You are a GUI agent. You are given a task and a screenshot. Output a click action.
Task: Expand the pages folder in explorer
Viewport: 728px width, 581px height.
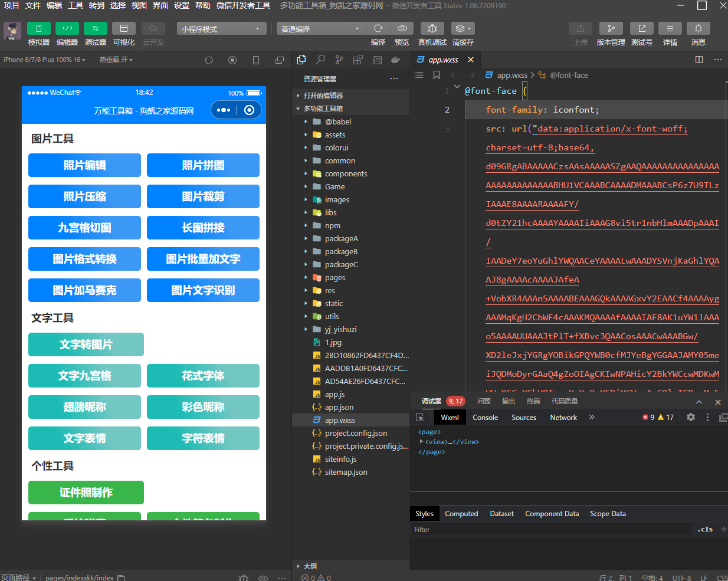pyautogui.click(x=335, y=278)
